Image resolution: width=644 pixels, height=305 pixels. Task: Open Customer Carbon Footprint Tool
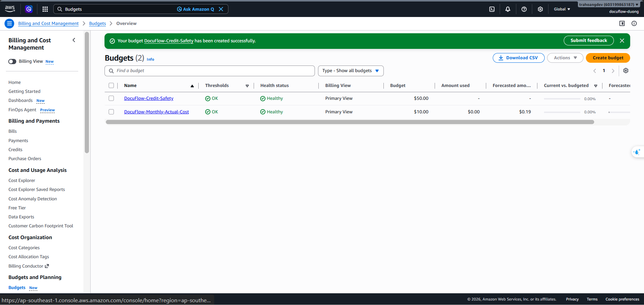(x=41, y=226)
